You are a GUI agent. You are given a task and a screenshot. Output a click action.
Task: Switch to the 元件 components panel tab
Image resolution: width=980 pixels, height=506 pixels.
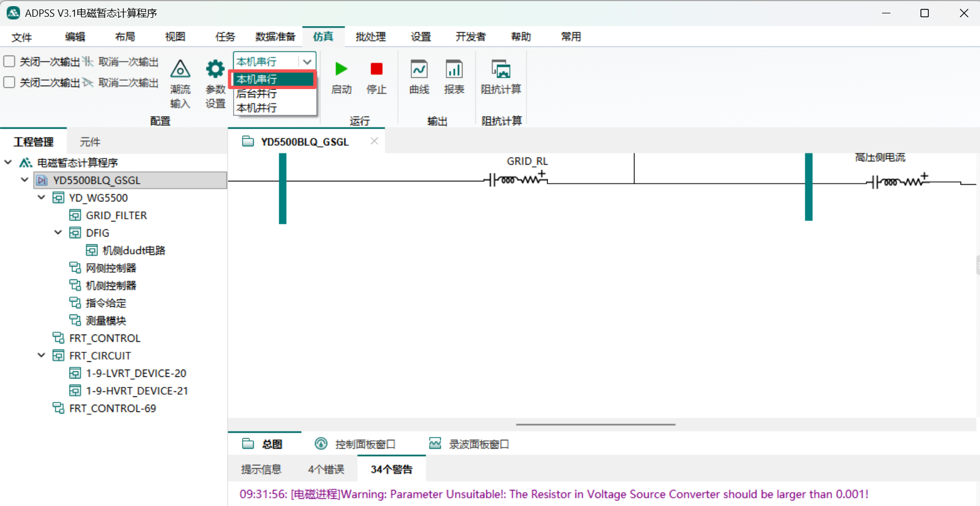[x=90, y=142]
